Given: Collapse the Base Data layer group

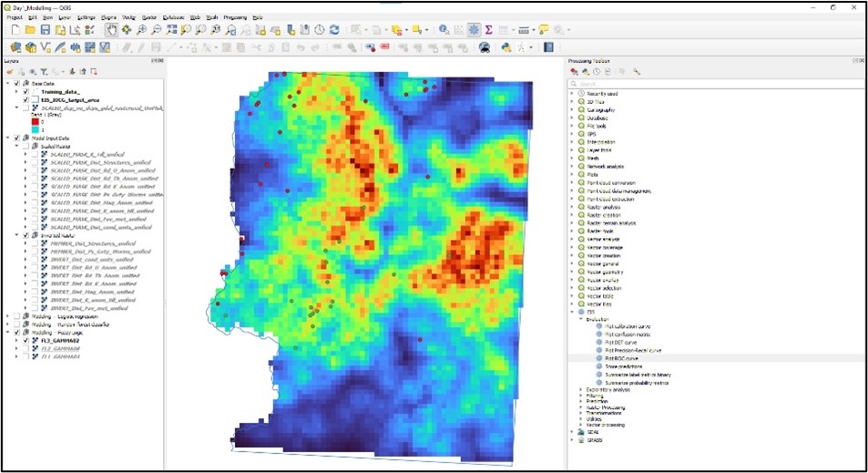Looking at the screenshot, I should [8, 84].
